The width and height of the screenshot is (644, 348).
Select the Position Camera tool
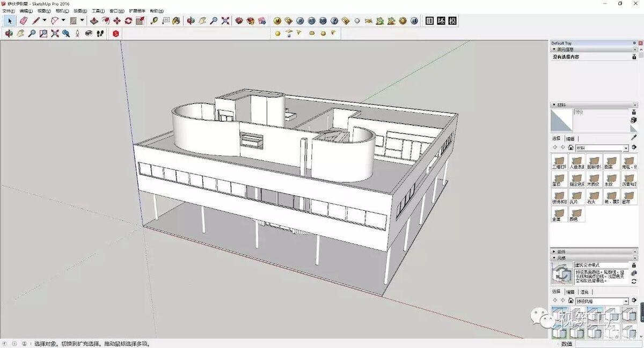[77, 33]
